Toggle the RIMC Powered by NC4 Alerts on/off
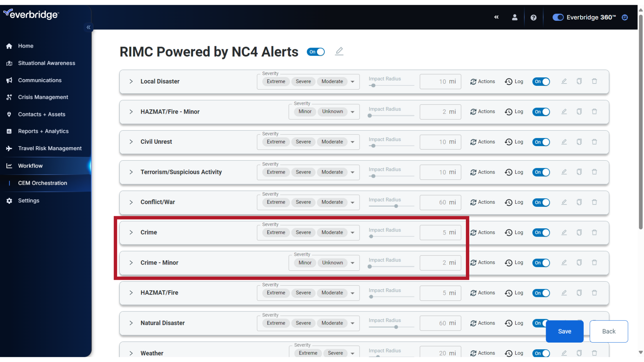 (316, 52)
